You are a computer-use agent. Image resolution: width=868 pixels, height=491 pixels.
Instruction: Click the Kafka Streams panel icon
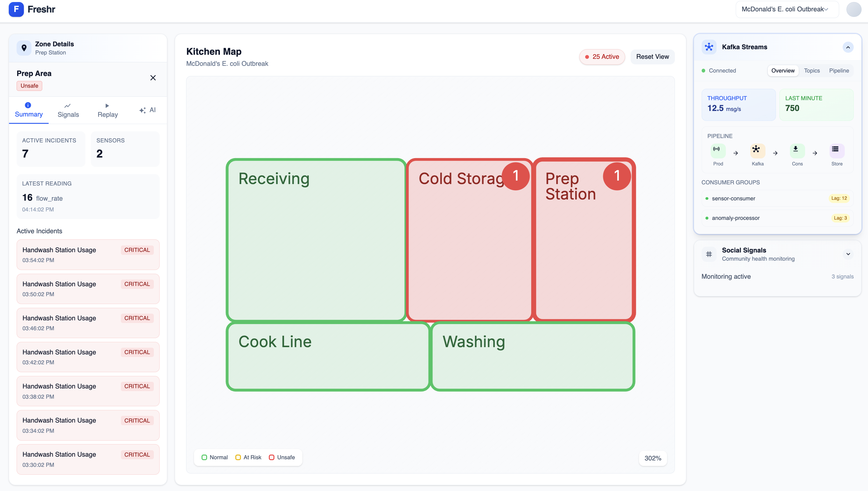coord(708,47)
